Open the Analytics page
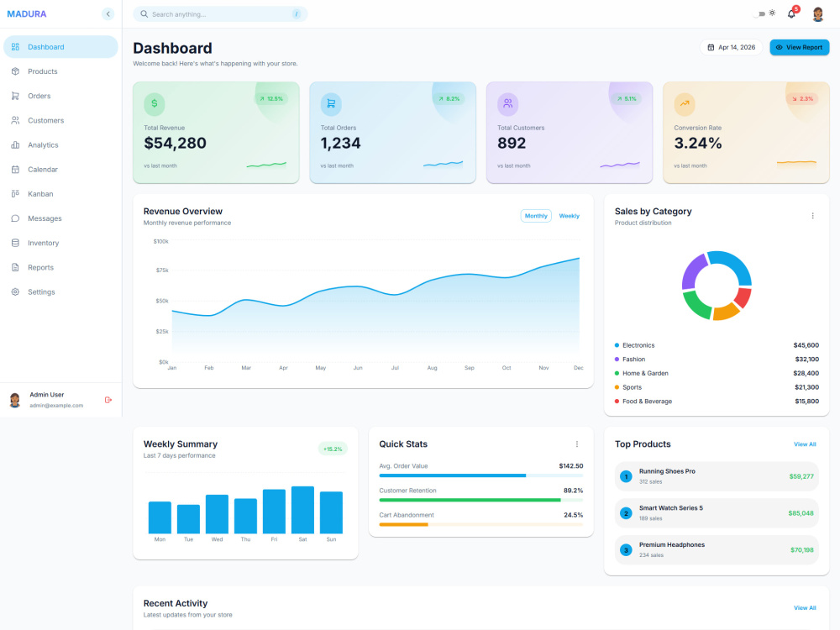Screen dimensions: 840x630 (x=60, y=145)
